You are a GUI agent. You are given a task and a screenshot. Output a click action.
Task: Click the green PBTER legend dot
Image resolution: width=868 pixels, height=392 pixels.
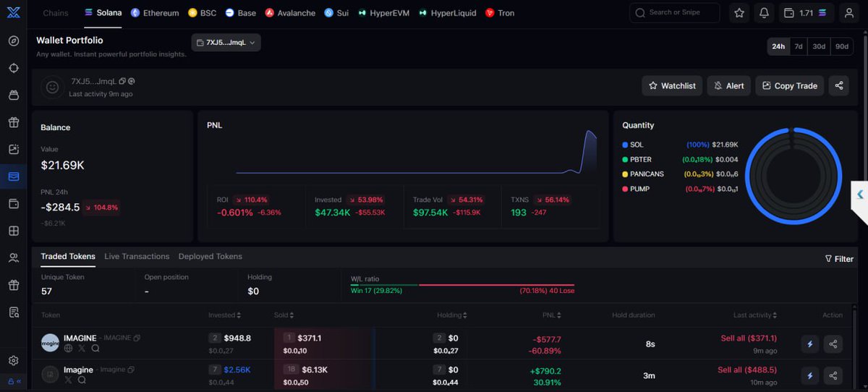pos(625,159)
